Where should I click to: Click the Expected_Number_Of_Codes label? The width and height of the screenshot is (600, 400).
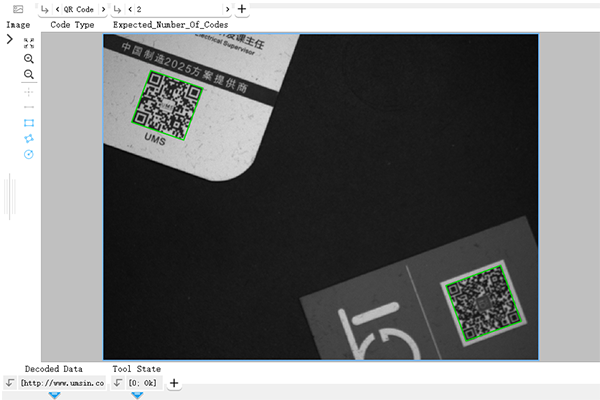pos(171,25)
